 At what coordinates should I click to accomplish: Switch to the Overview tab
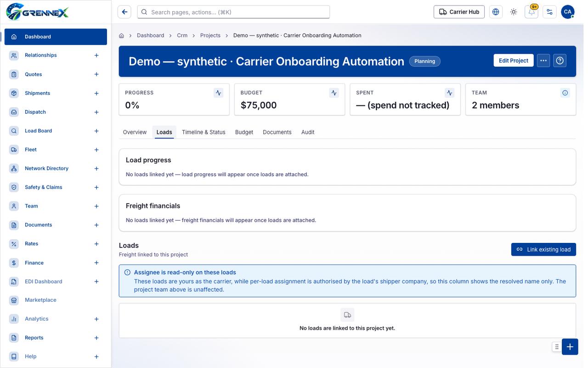point(135,132)
